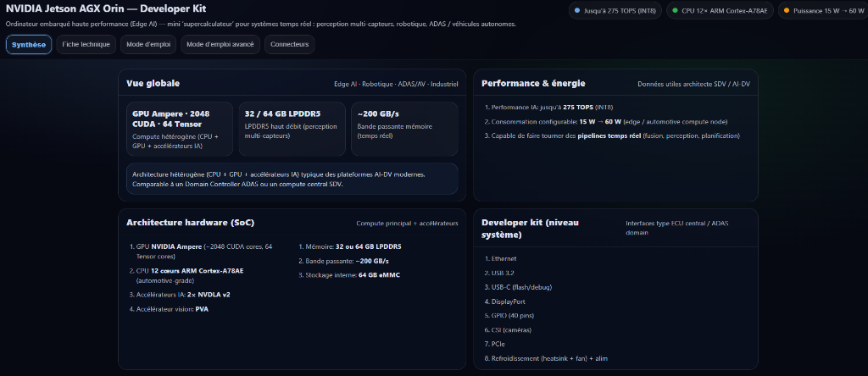The image size is (868, 376).
Task: Click the page title 'NVIDIA Jetson AGX Orin — Developer Kit'
Action: tap(105, 9)
